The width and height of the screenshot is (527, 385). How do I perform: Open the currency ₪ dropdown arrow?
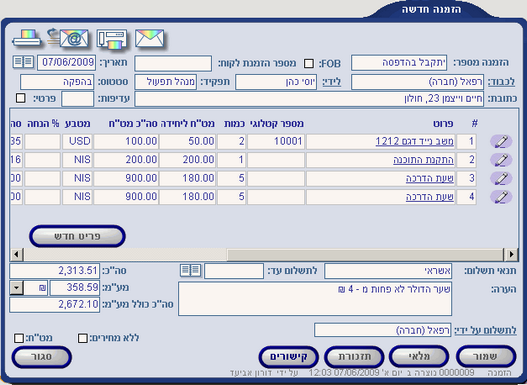click(x=16, y=288)
